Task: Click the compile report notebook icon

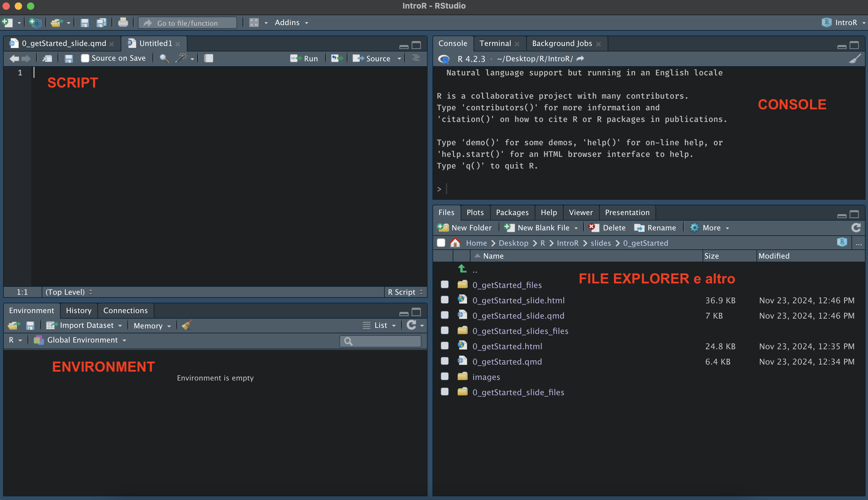Action: [x=208, y=59]
